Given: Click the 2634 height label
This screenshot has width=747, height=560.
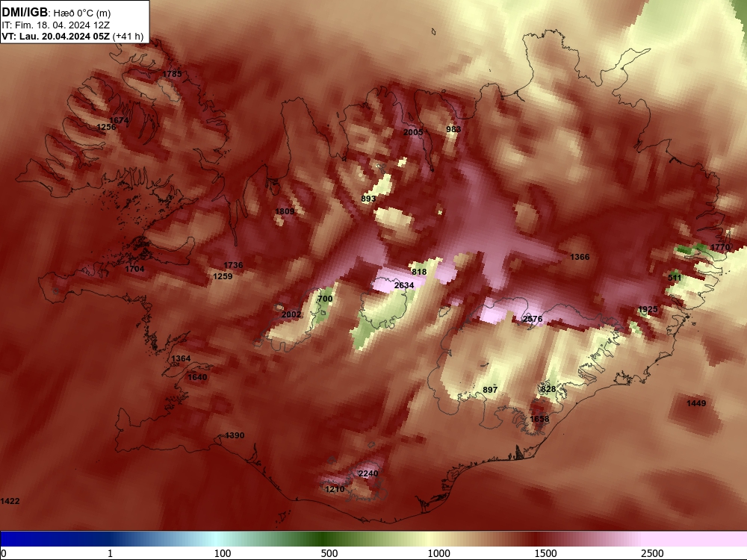Looking at the screenshot, I should point(404,285).
